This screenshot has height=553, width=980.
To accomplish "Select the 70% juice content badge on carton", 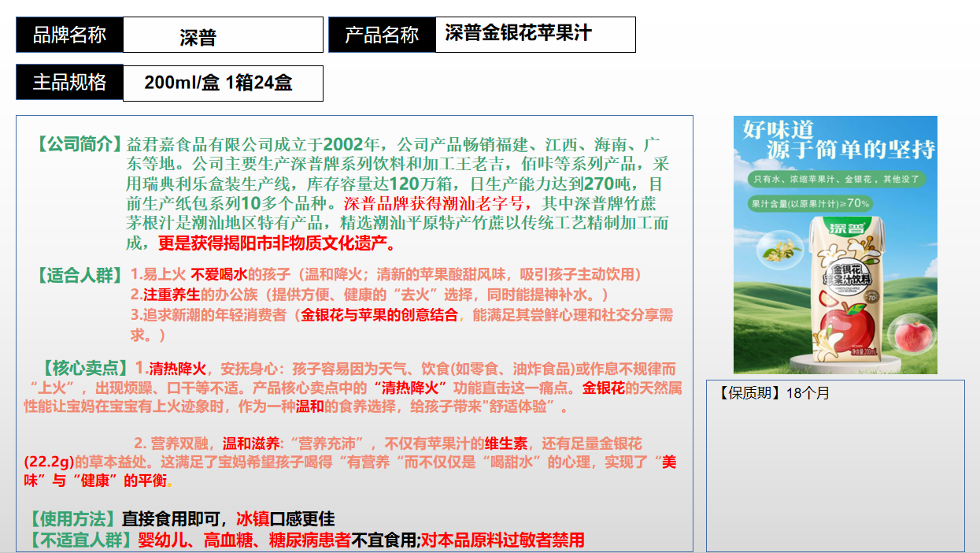I will [872, 297].
